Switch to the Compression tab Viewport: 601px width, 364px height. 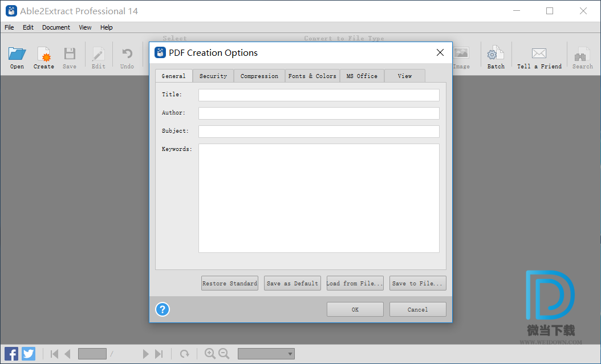(259, 76)
